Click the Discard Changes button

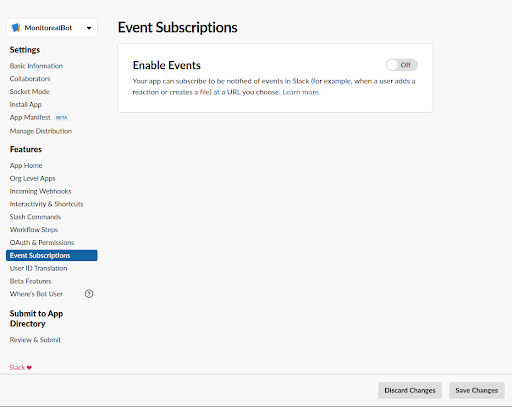pyautogui.click(x=410, y=390)
